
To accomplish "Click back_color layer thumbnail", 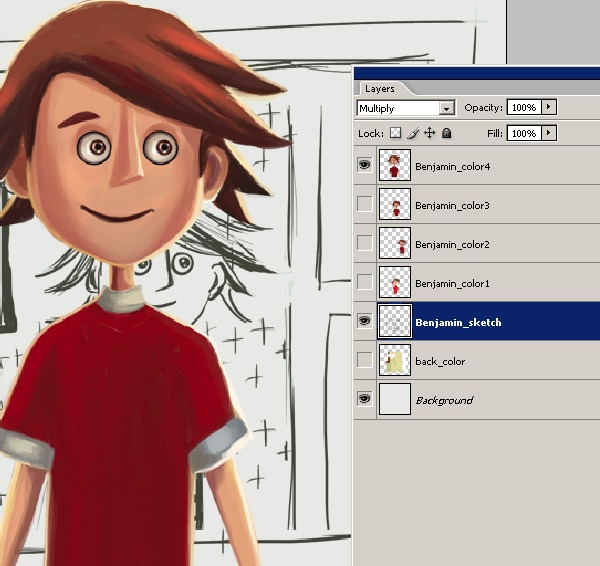I will coord(395,360).
